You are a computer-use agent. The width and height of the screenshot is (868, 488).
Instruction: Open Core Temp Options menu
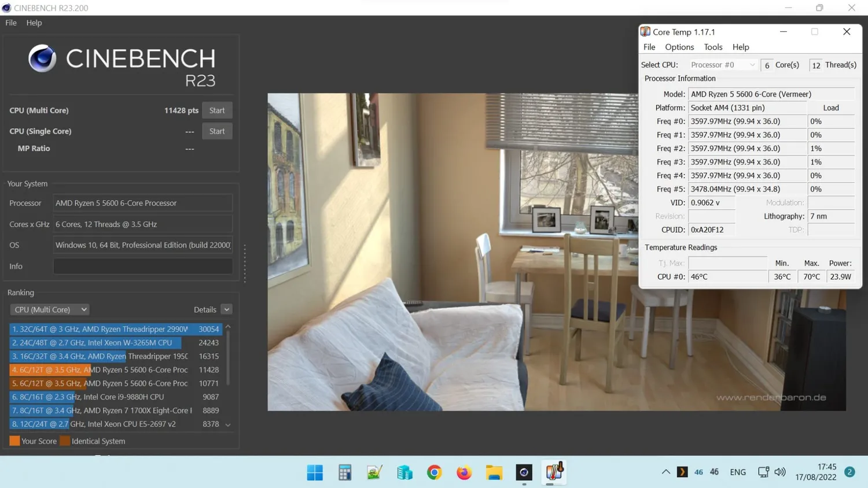[x=679, y=47]
